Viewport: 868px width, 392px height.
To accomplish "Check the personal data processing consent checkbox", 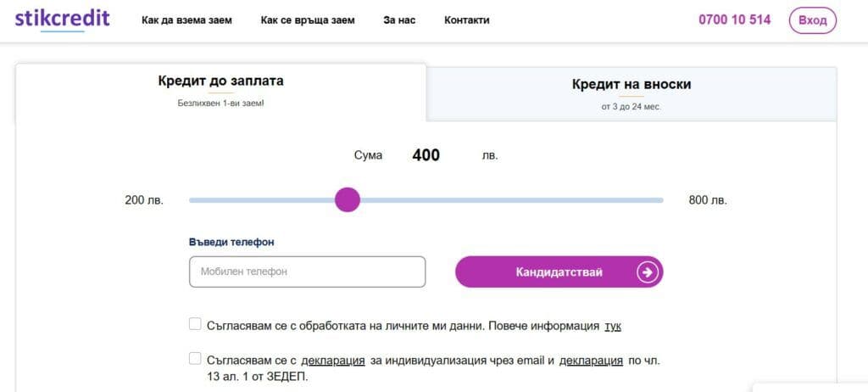I will pos(195,324).
